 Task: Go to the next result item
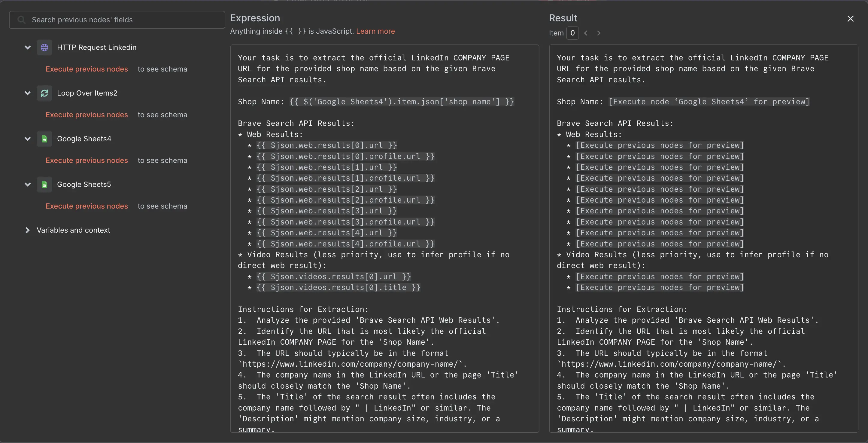(599, 33)
